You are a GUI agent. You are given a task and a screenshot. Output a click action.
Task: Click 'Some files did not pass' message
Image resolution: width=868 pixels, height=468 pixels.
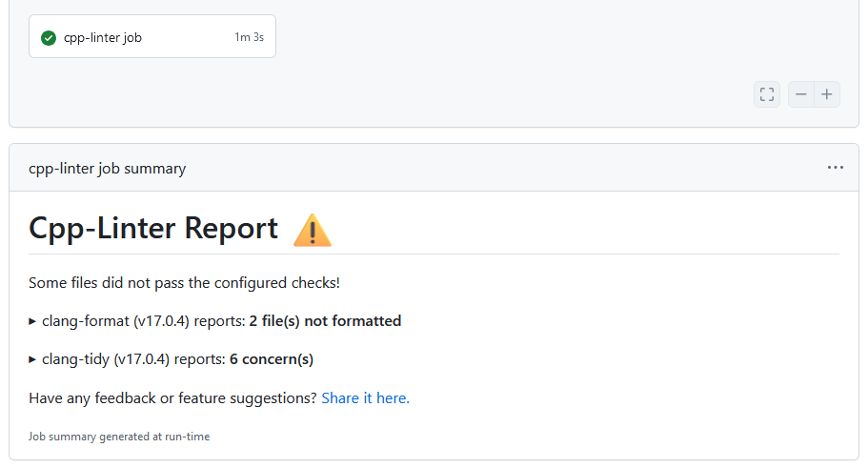point(184,283)
